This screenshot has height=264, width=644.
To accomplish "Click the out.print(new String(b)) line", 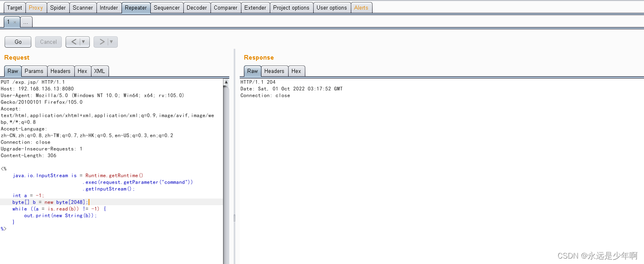I will 60,216.
